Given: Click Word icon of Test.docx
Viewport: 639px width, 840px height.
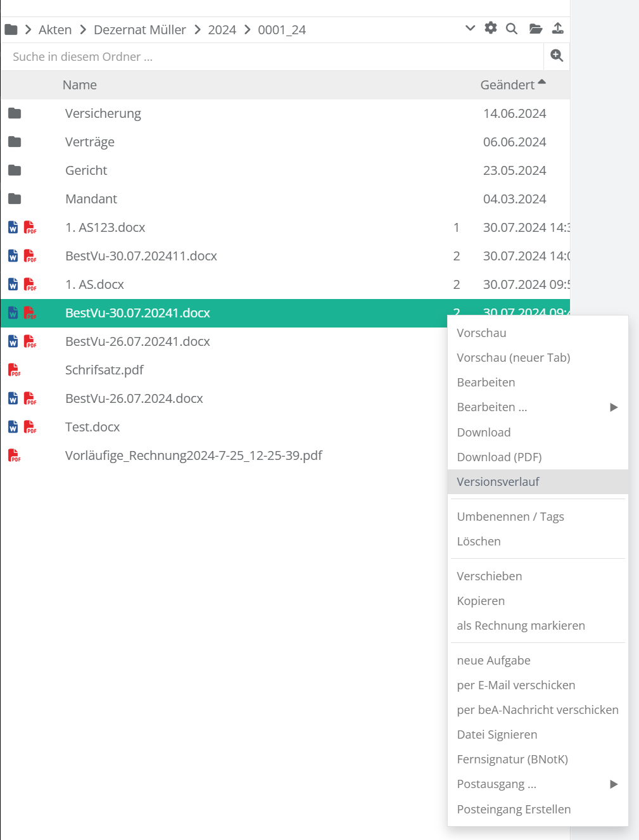Looking at the screenshot, I should click(x=13, y=427).
